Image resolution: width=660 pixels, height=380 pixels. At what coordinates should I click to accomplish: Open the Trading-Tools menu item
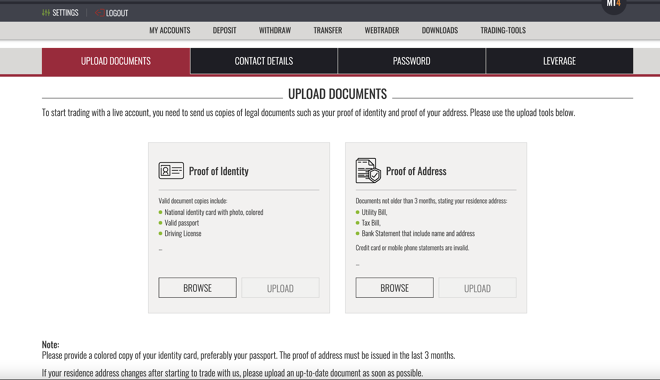tap(503, 30)
